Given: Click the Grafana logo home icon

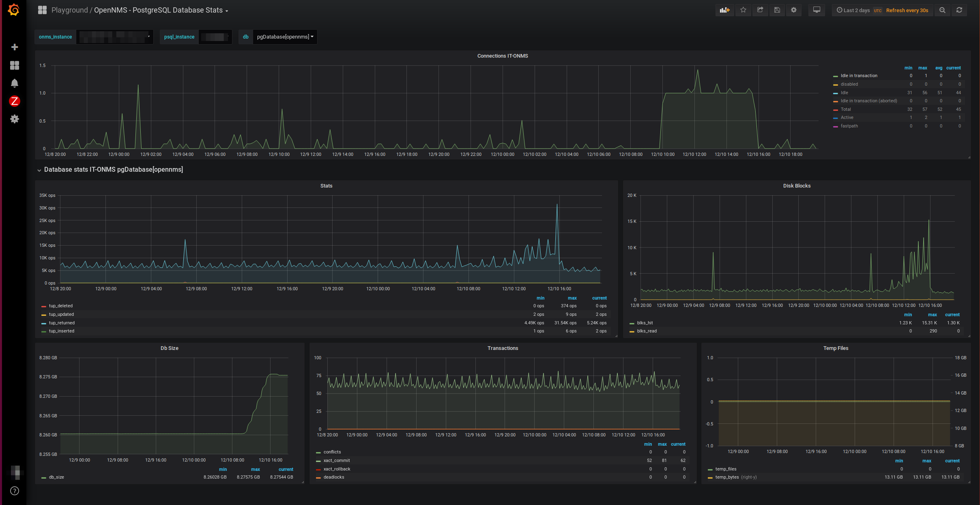Looking at the screenshot, I should click(14, 10).
